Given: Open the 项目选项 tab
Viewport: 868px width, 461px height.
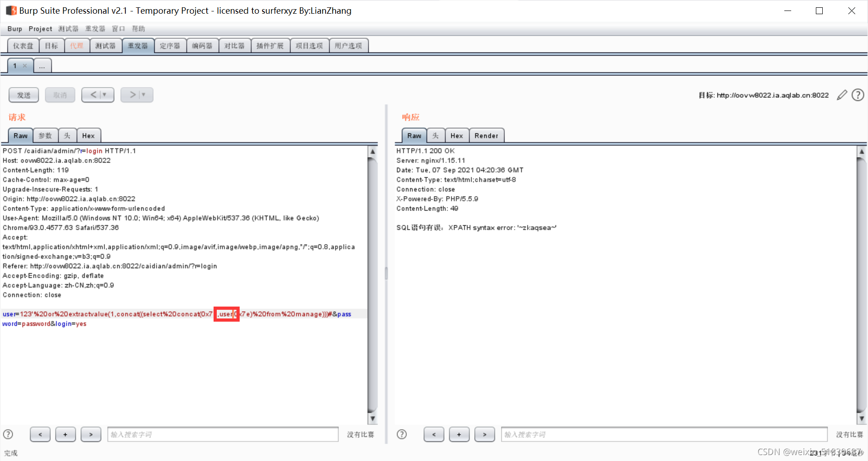Looking at the screenshot, I should (309, 46).
